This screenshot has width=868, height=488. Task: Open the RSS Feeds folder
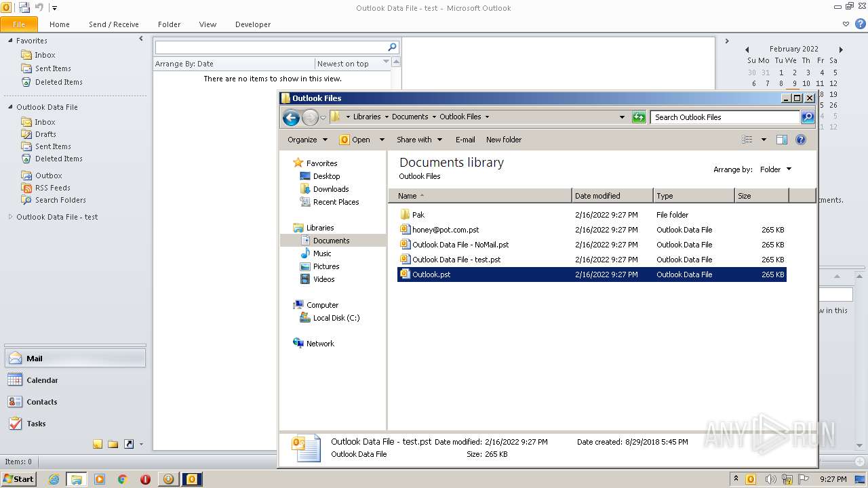point(52,188)
